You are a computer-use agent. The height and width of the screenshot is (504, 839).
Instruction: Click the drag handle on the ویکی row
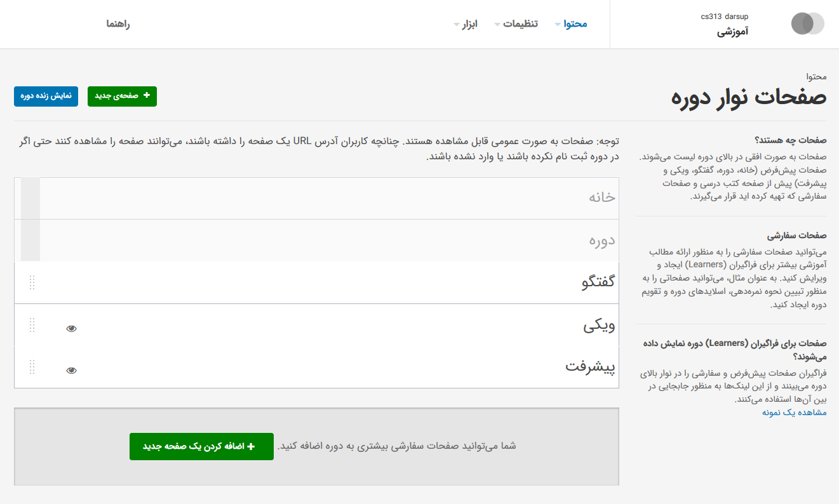32,325
